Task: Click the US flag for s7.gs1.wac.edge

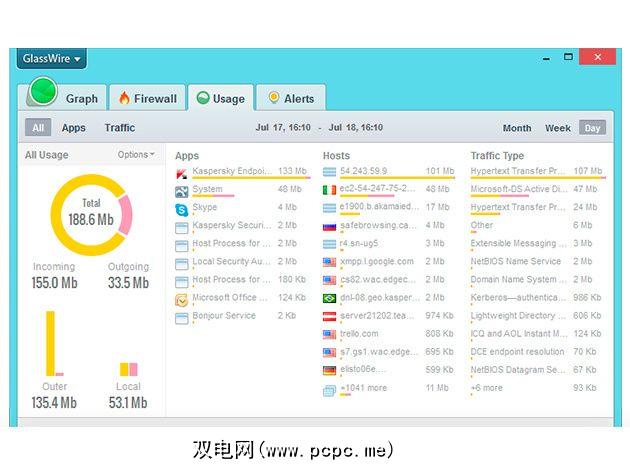Action: (329, 352)
